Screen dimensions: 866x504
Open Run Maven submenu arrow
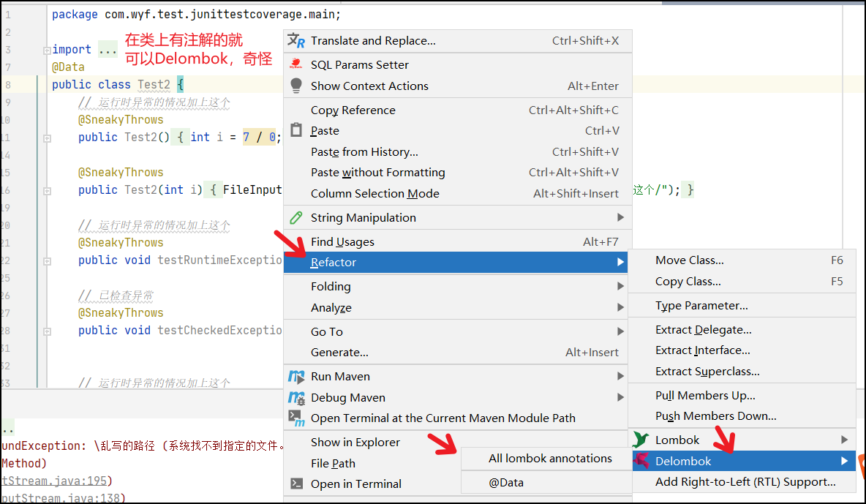coord(620,376)
